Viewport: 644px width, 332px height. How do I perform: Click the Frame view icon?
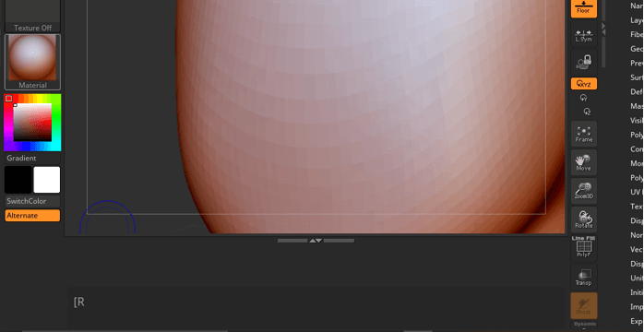pyautogui.click(x=584, y=134)
